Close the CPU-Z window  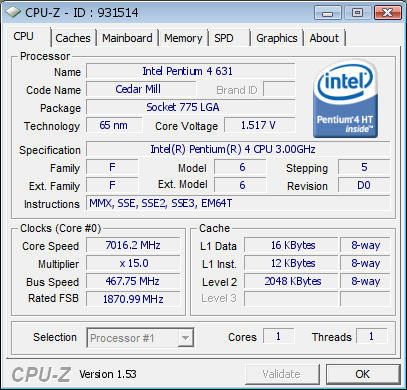click(x=387, y=13)
